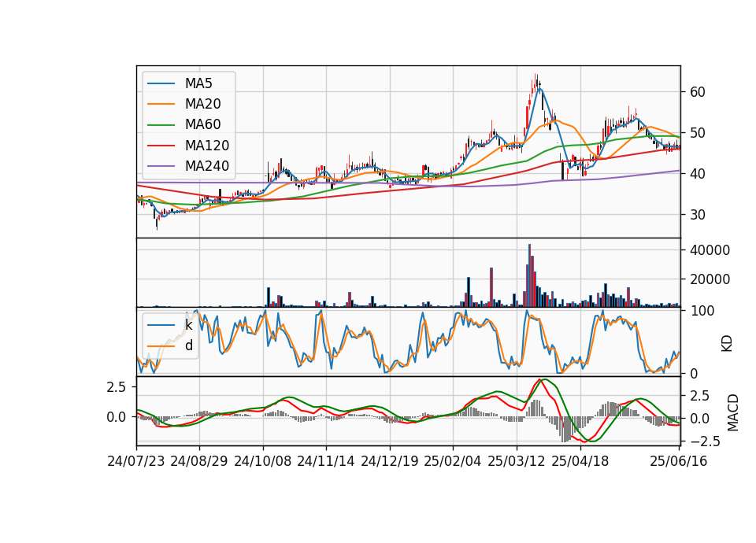This screenshot has width=756, height=543.
Task: Click the purple MA240 legend line sample
Action: 161,166
